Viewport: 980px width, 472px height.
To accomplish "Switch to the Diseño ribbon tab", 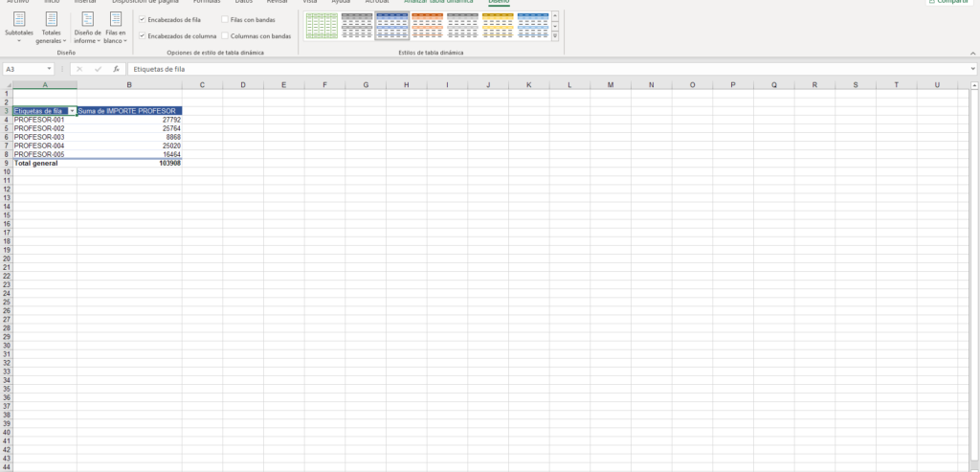I will coord(499,2).
